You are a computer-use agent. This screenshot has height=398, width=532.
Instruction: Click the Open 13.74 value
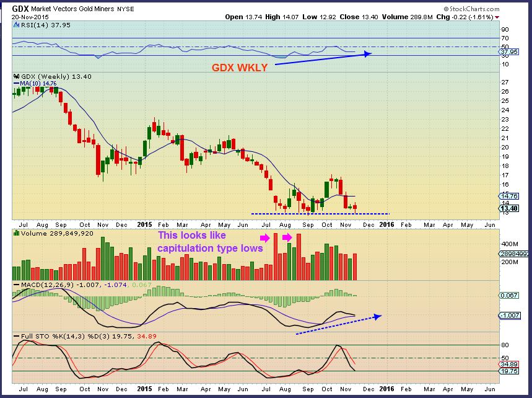coord(243,17)
